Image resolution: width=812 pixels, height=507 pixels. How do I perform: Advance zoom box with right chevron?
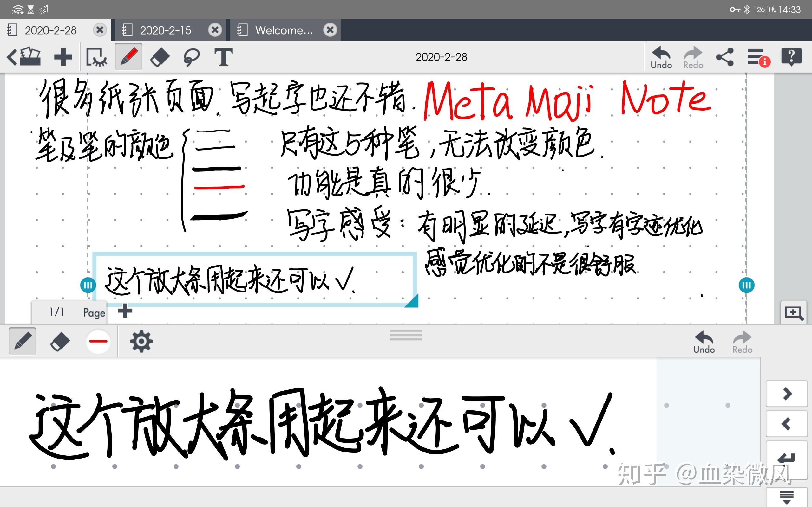(x=787, y=394)
